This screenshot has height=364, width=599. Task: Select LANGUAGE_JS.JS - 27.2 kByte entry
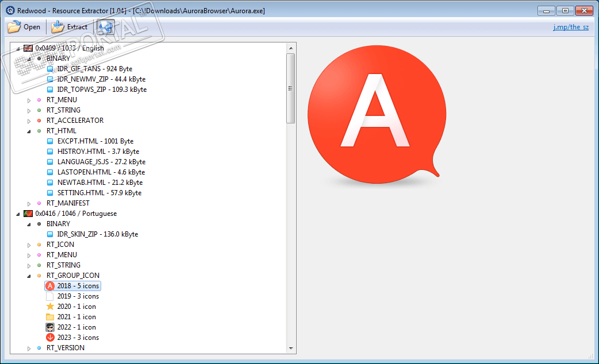[x=101, y=162]
